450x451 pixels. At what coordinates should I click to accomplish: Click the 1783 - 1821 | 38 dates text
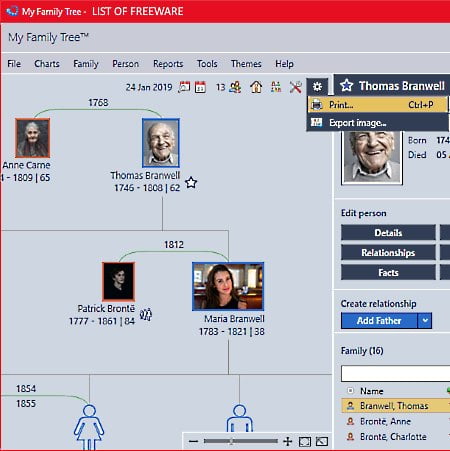(x=232, y=332)
